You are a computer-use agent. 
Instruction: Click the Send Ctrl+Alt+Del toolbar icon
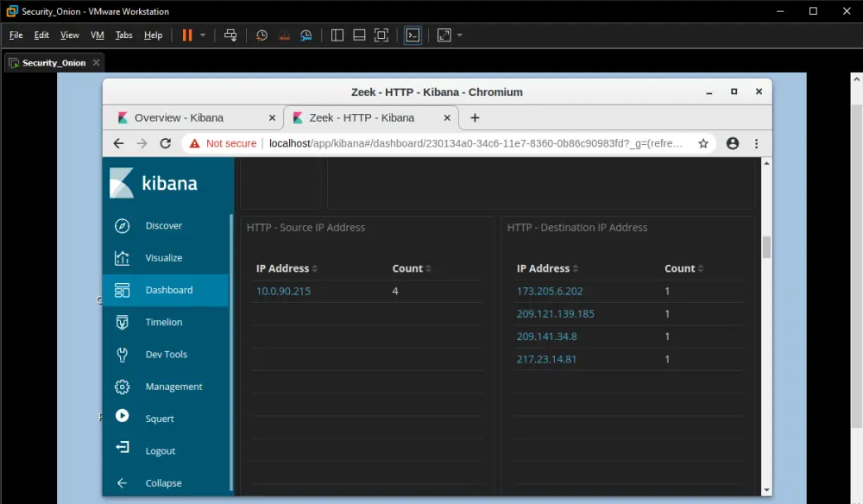click(230, 35)
